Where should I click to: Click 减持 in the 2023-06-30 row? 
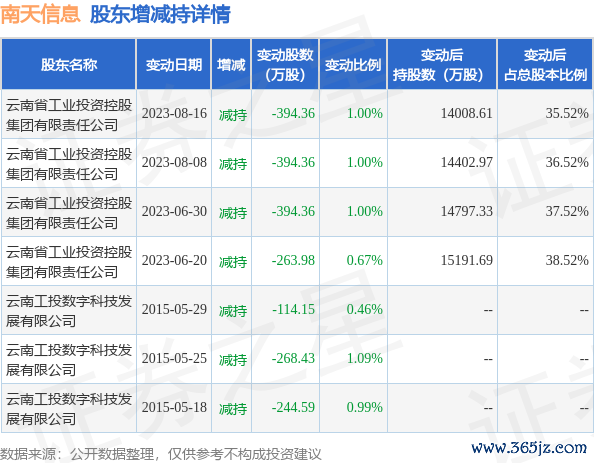pos(233,212)
